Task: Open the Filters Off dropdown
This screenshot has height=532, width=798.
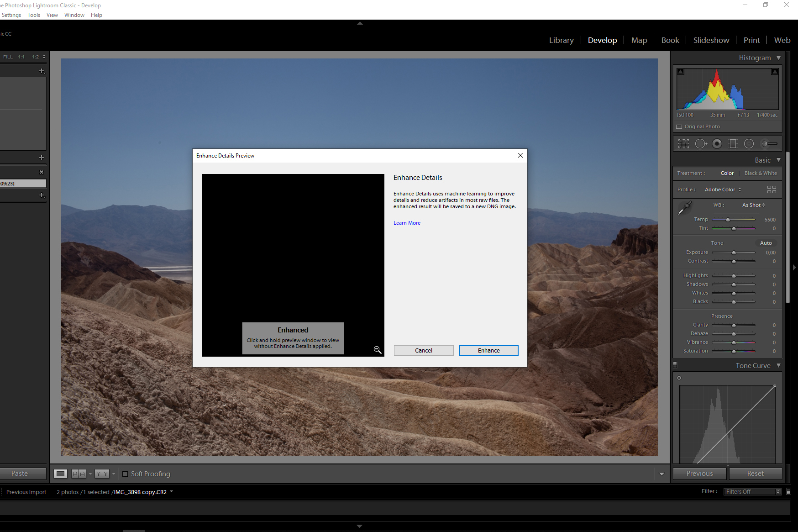Action: coord(751,491)
